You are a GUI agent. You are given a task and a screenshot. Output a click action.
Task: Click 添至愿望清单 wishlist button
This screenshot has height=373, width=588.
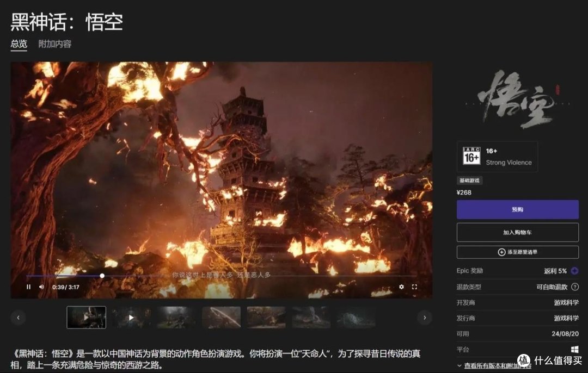pyautogui.click(x=518, y=252)
